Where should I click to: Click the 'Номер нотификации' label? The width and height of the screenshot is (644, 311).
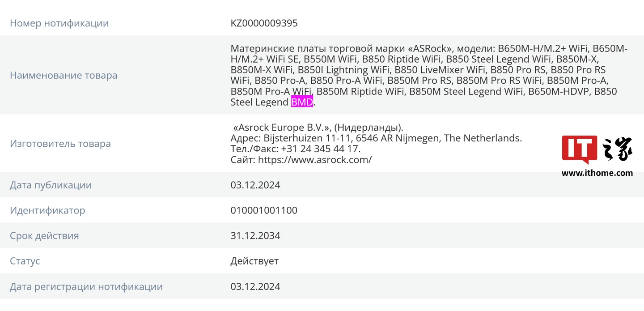pyautogui.click(x=59, y=23)
